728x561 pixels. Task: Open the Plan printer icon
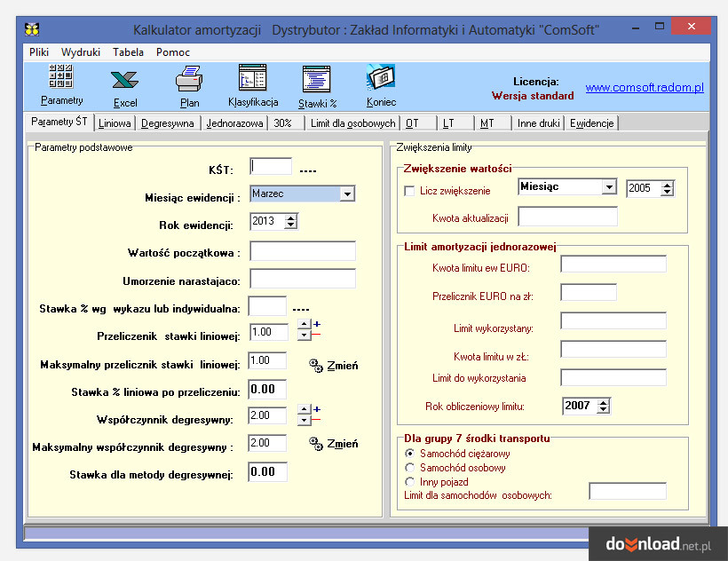(x=189, y=87)
